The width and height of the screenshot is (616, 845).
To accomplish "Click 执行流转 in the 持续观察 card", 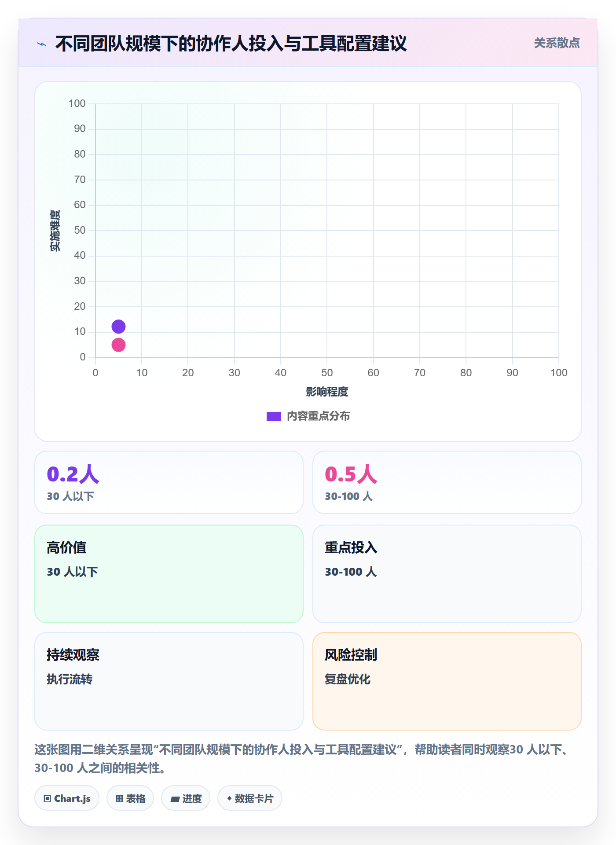I will [70, 679].
